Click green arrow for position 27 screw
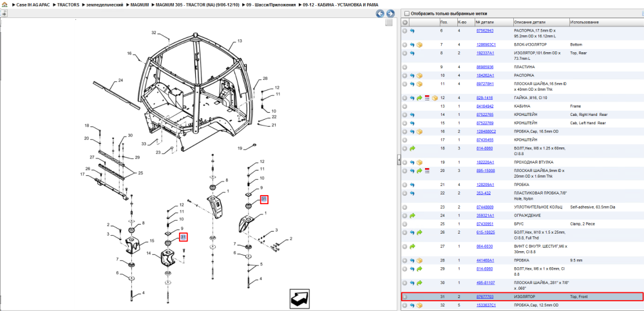 pos(412,247)
